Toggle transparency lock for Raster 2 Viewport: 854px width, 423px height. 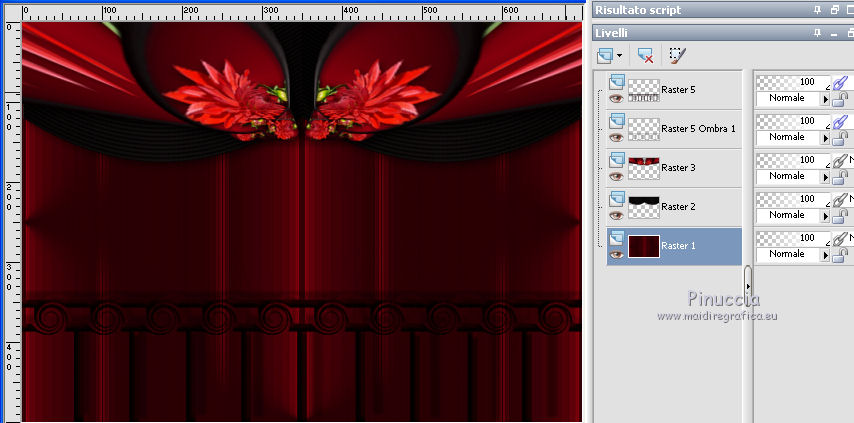coord(840,216)
